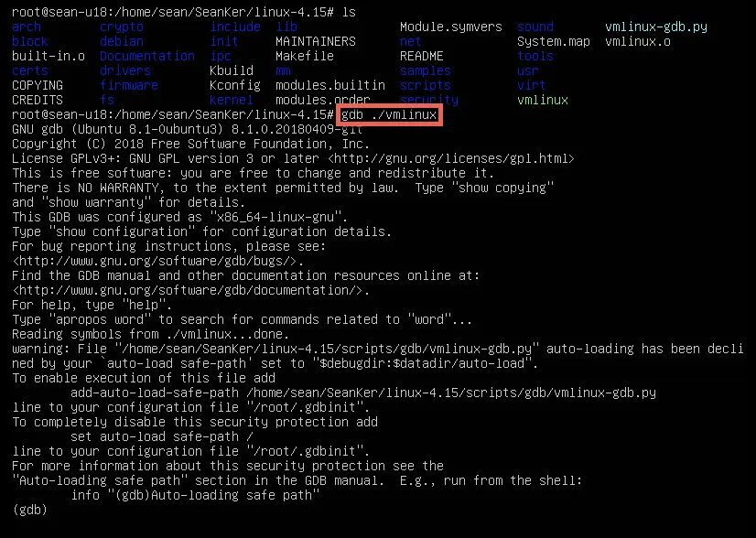Click the final (gdb) prompt
756x538 pixels.
coord(29,510)
